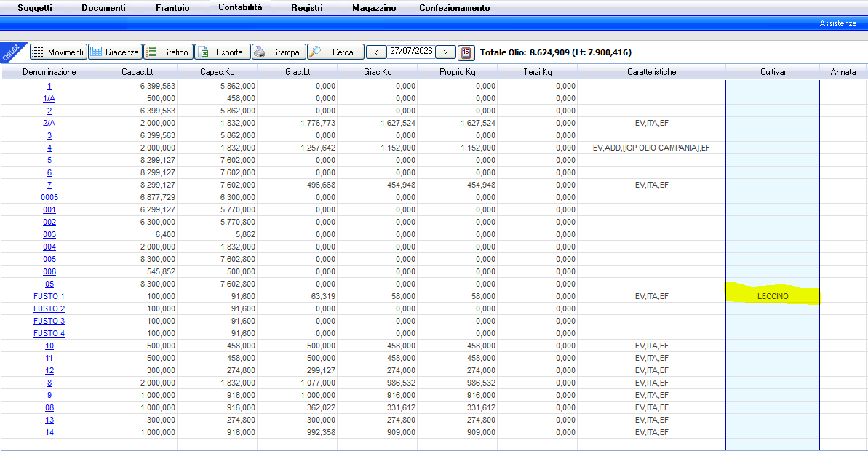Open the Soggetti menu
Viewport: 868px width, 451px height.
35,8
